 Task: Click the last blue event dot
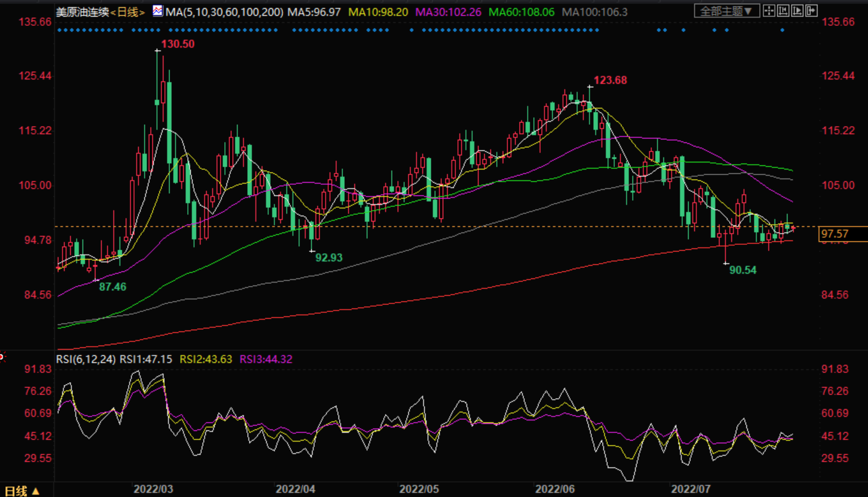[782, 30]
